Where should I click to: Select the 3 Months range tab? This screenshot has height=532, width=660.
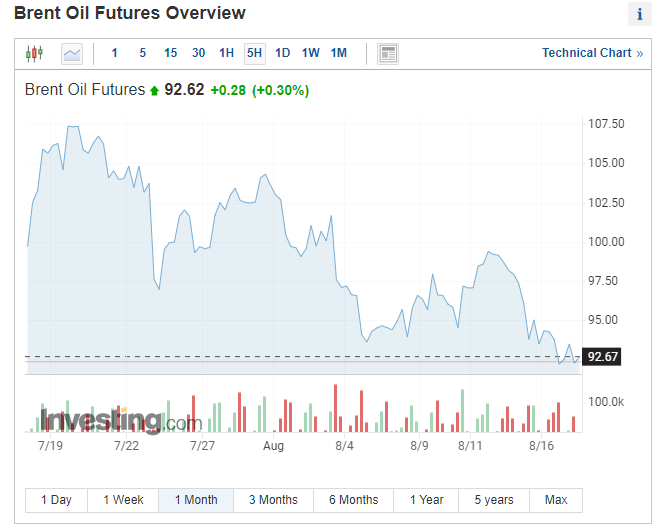coord(273,500)
